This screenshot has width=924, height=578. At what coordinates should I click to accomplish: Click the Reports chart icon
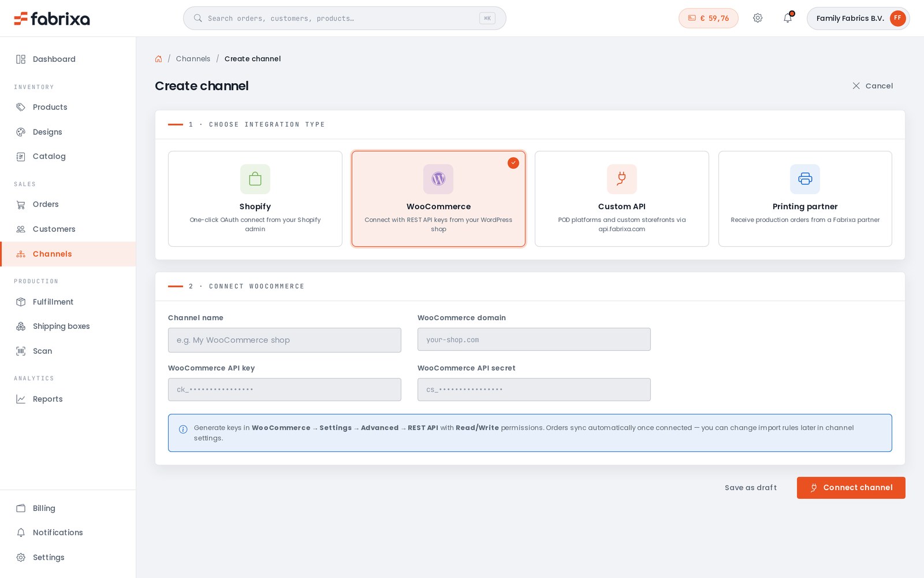pos(21,399)
